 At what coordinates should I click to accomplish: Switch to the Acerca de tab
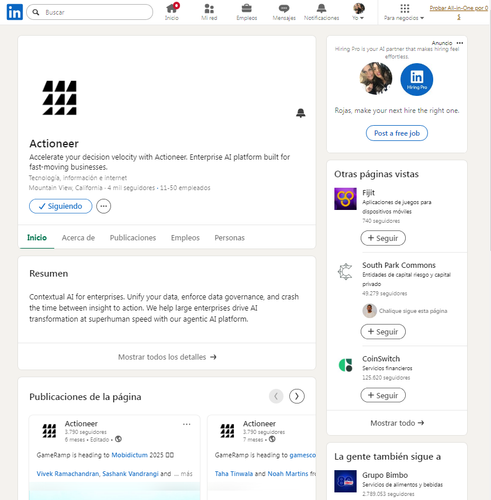tap(78, 238)
